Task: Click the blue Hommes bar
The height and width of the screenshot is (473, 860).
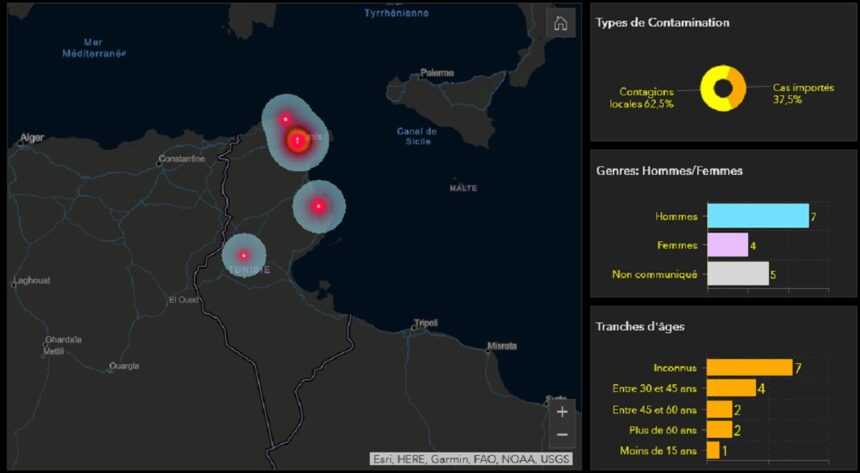Action: [x=757, y=216]
